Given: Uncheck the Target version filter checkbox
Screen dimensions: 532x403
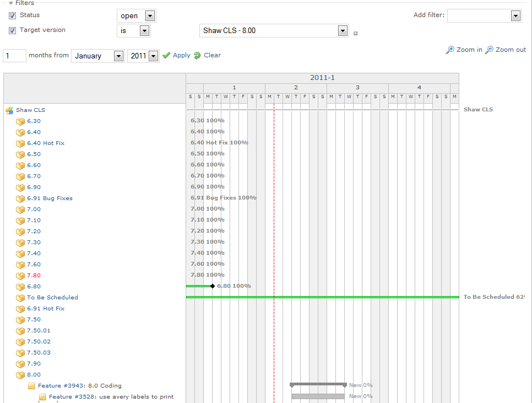Looking at the screenshot, I should [13, 30].
